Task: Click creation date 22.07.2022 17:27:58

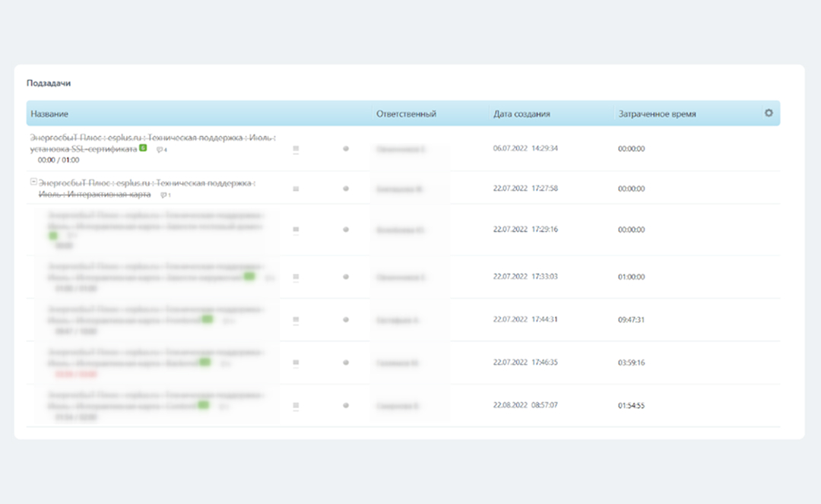Action: (525, 188)
